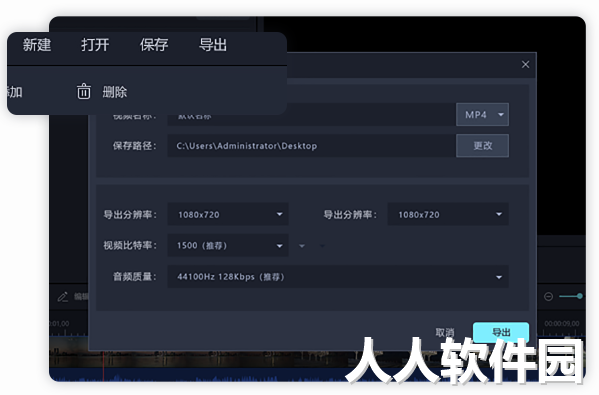Click the pencil edit icon in timeline toolbar
The width and height of the screenshot is (599, 395).
[63, 297]
